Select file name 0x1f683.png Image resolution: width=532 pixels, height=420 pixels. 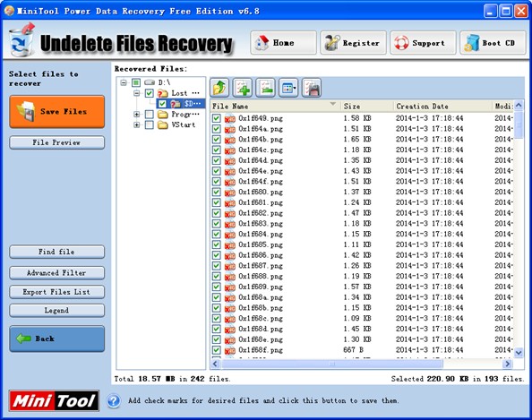pos(261,224)
